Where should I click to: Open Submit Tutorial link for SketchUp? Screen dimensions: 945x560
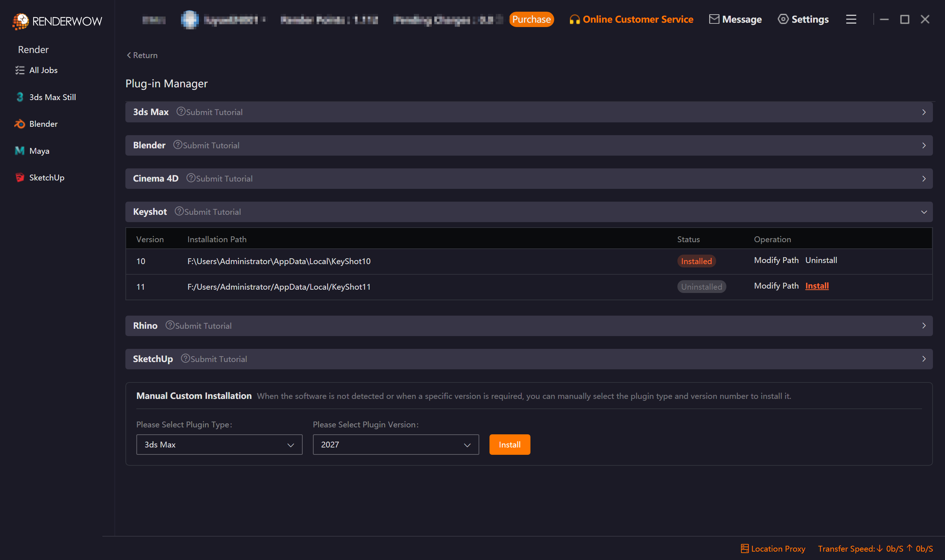(x=219, y=359)
